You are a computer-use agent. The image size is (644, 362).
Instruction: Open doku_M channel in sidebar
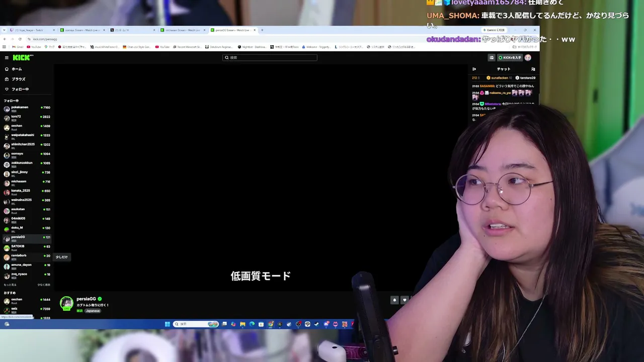click(x=27, y=229)
